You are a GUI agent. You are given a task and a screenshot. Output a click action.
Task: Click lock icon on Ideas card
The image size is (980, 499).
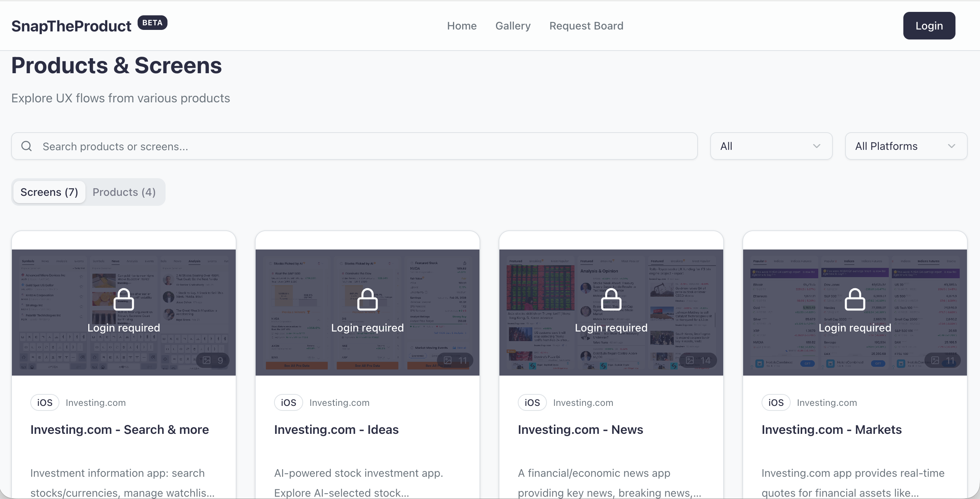pos(367,299)
